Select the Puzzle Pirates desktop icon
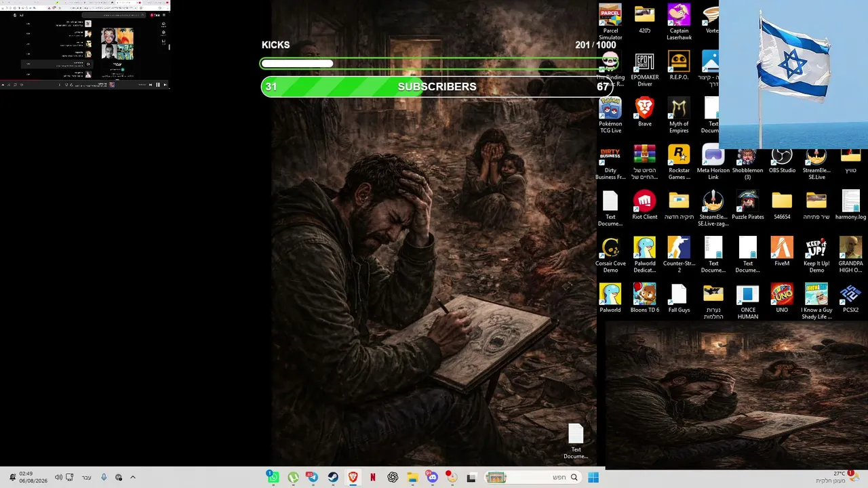 pos(747,205)
